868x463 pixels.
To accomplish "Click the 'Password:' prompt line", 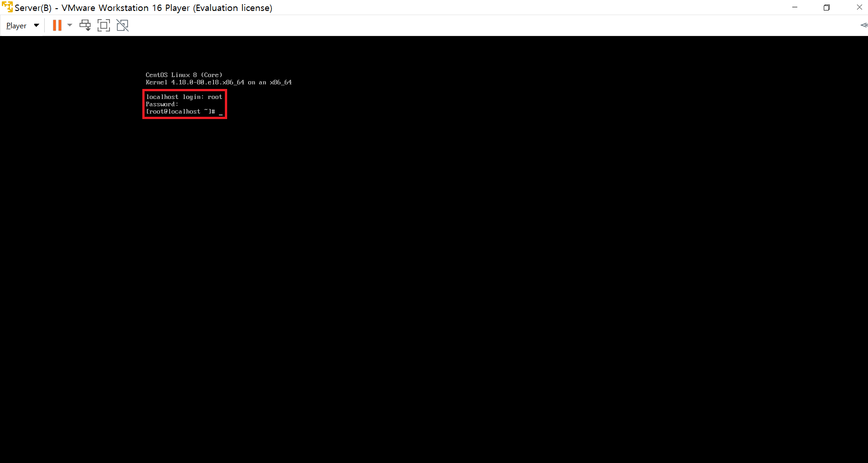I will point(162,104).
